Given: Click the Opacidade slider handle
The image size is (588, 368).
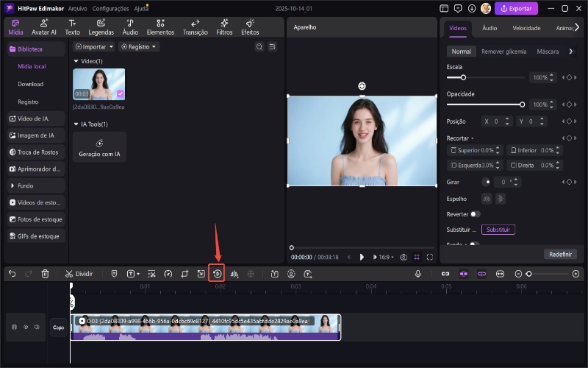Looking at the screenshot, I should (x=522, y=105).
